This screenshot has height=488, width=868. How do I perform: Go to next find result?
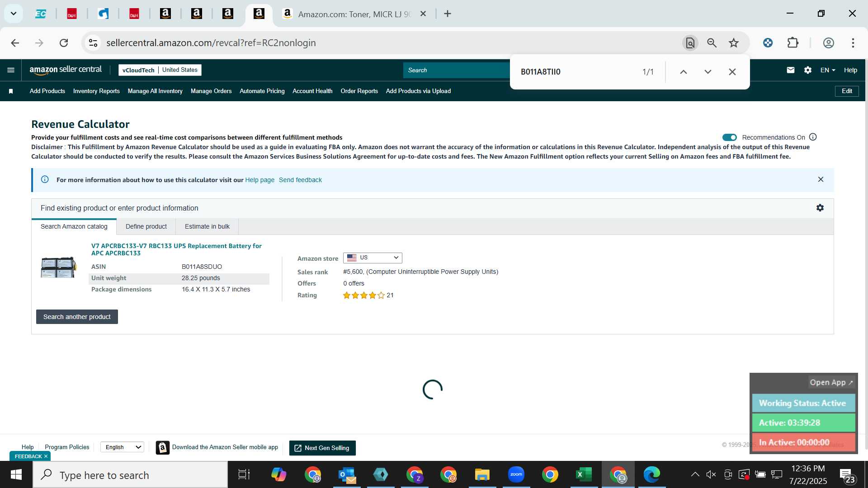[x=708, y=72]
